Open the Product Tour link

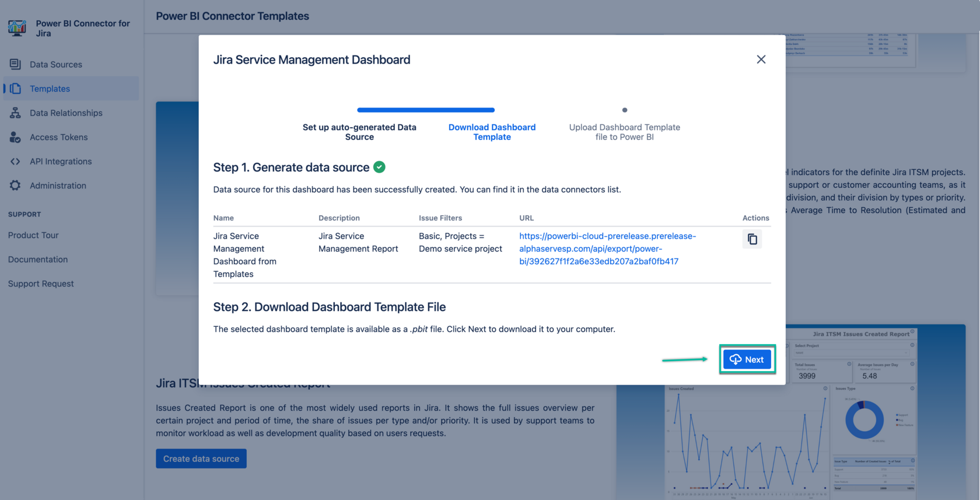pyautogui.click(x=33, y=235)
